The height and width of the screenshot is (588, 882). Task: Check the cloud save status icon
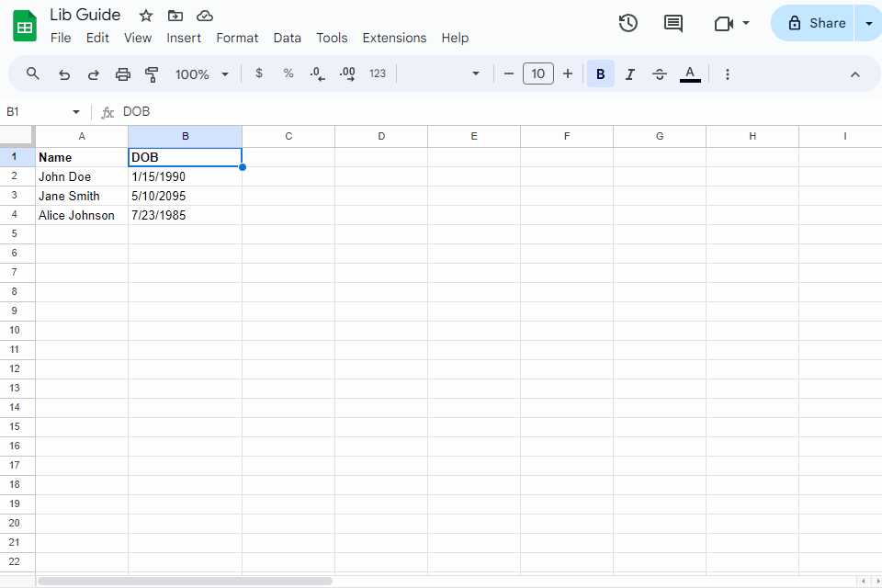pyautogui.click(x=205, y=16)
